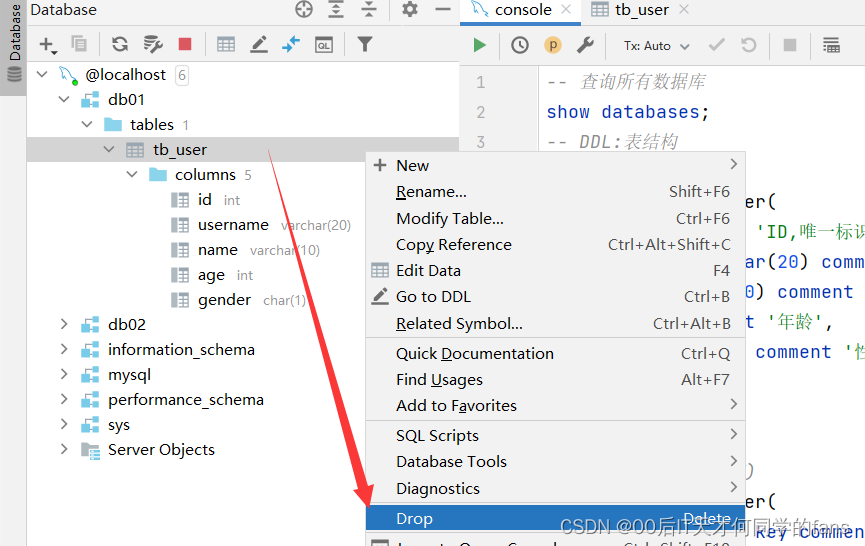
Task: Hide the Database panel with minus icon
Action: point(442,9)
